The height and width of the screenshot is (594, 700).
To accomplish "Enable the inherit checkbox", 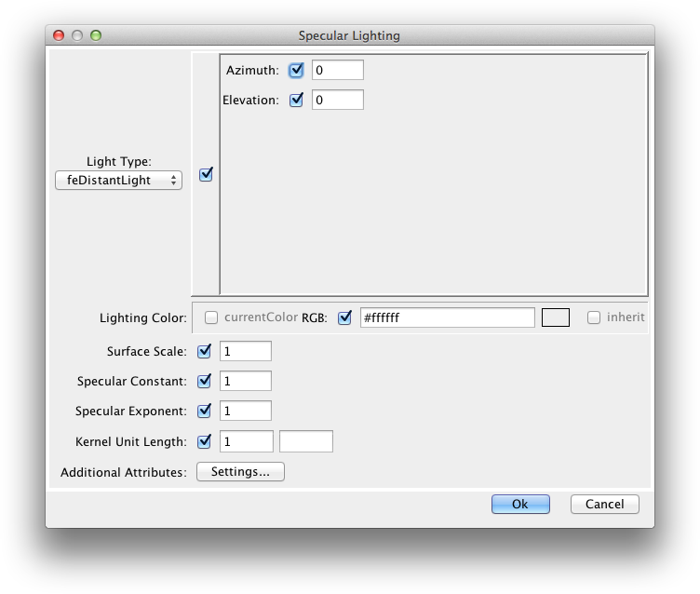I will point(594,317).
